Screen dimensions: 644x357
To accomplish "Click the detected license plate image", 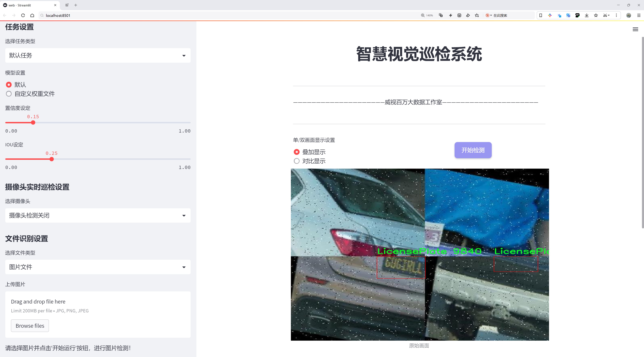I will 420,255.
